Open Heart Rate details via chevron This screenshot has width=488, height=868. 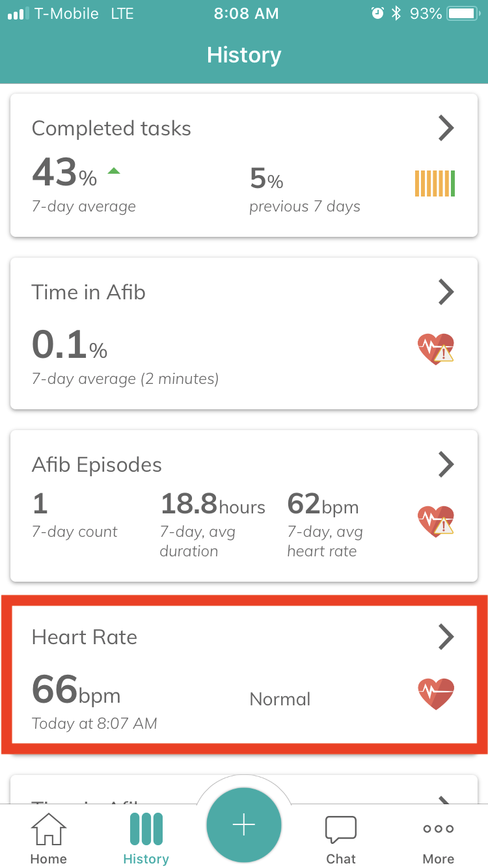(x=446, y=637)
